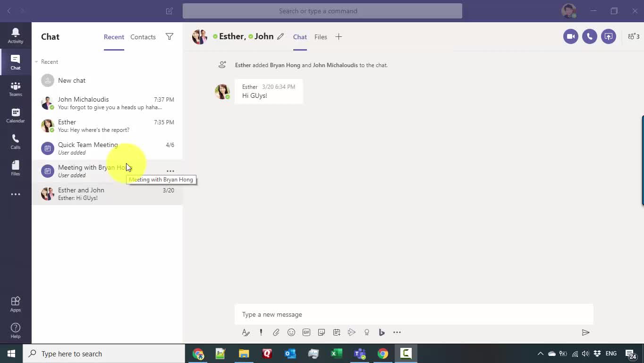The image size is (644, 363).
Task: Open the emoji picker in compose bar
Action: pos(291,332)
